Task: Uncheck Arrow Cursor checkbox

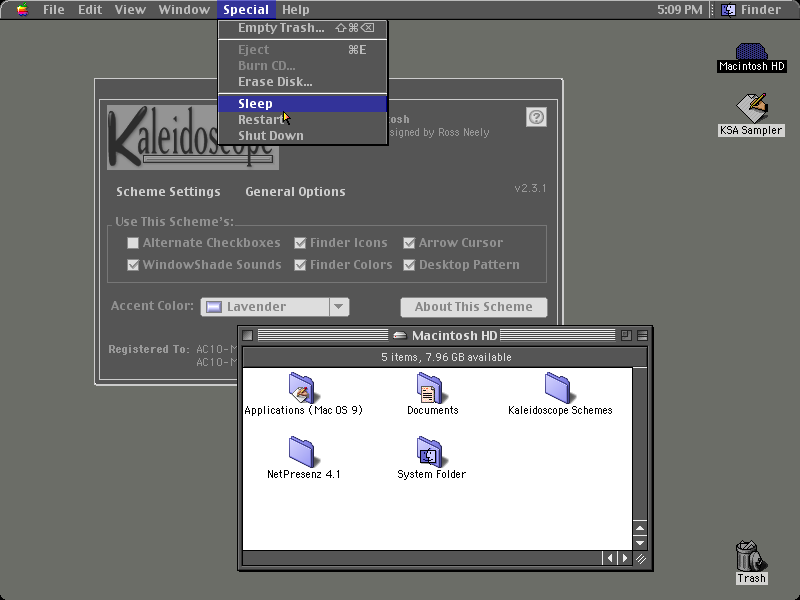Action: 409,243
